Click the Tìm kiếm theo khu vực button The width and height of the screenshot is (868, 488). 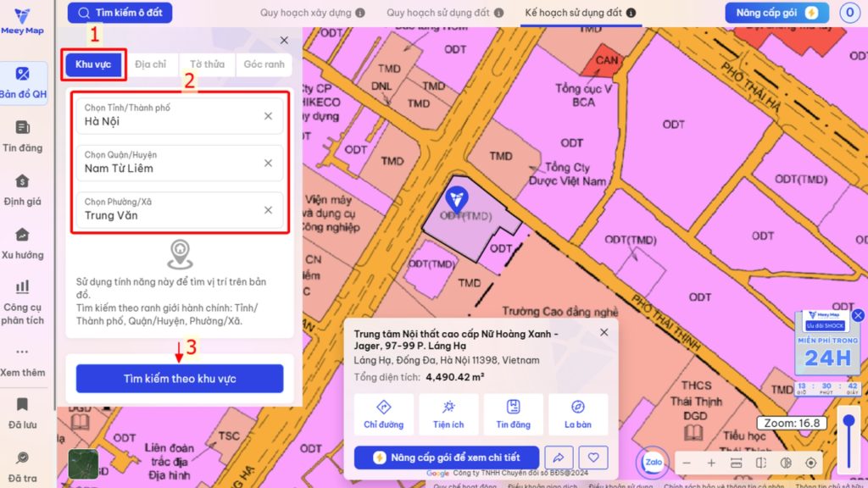(x=180, y=379)
